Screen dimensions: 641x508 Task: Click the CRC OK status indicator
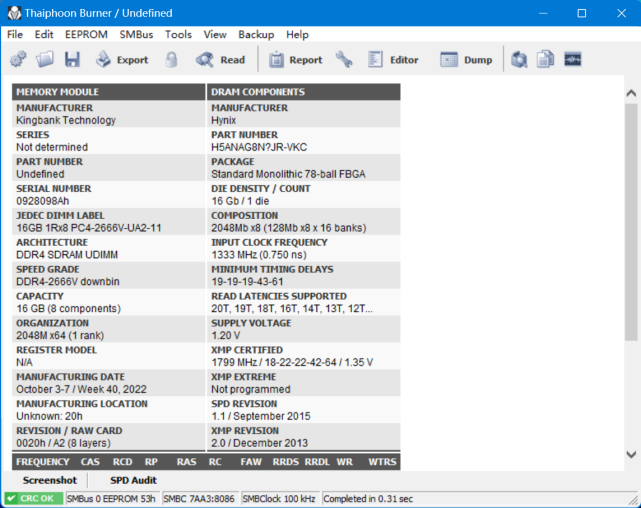[34, 499]
